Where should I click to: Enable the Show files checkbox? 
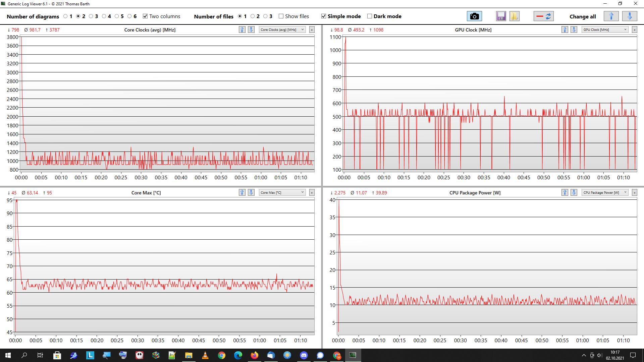click(281, 16)
